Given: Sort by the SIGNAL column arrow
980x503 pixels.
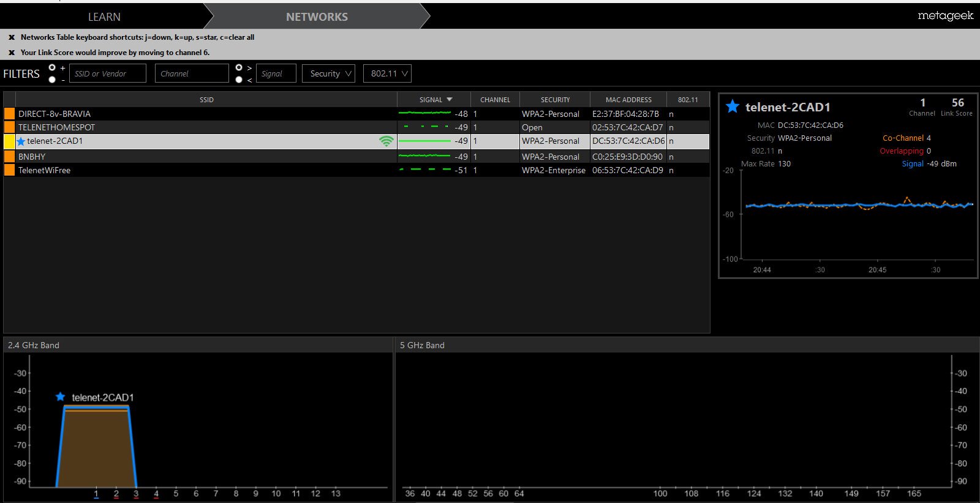Looking at the screenshot, I should 450,99.
